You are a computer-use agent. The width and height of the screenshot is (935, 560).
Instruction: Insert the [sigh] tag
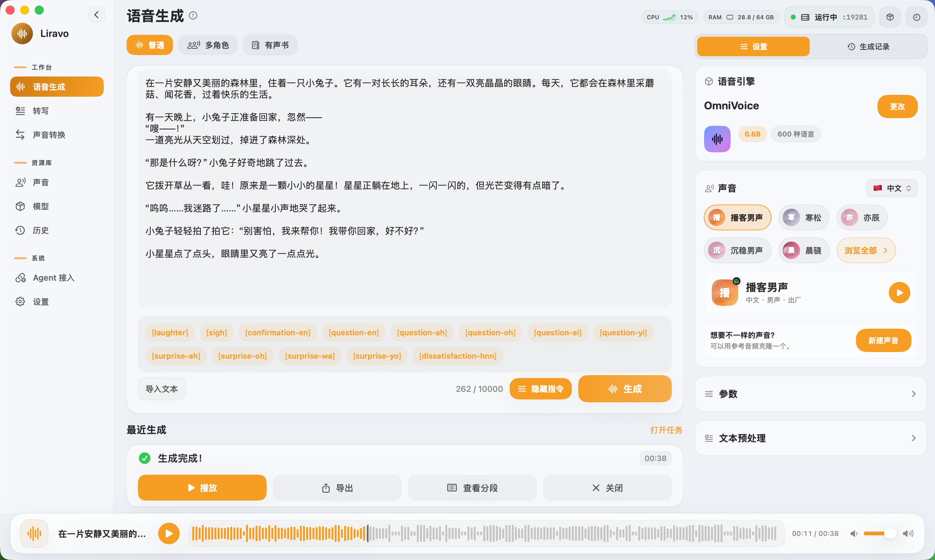(x=216, y=332)
